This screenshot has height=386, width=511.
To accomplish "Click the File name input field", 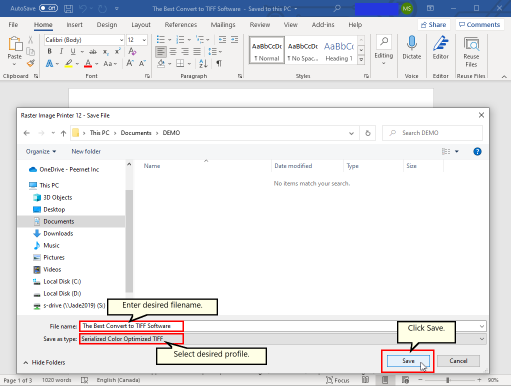I will (x=283, y=326).
